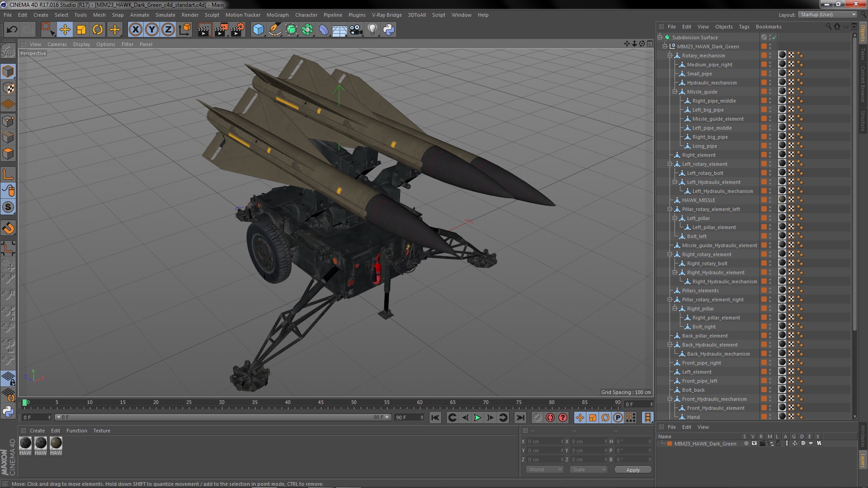Collapse the Back_Hydraulic_element node

[670, 345]
